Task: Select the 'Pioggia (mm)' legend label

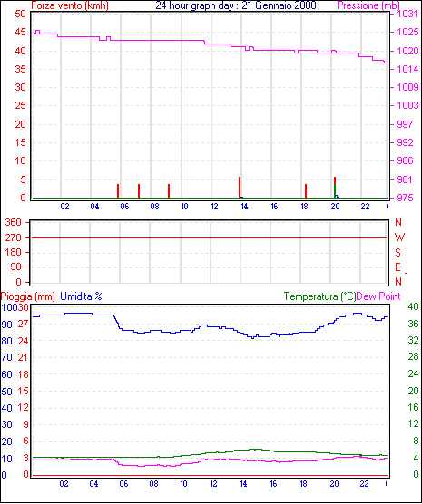Action: click(x=28, y=296)
